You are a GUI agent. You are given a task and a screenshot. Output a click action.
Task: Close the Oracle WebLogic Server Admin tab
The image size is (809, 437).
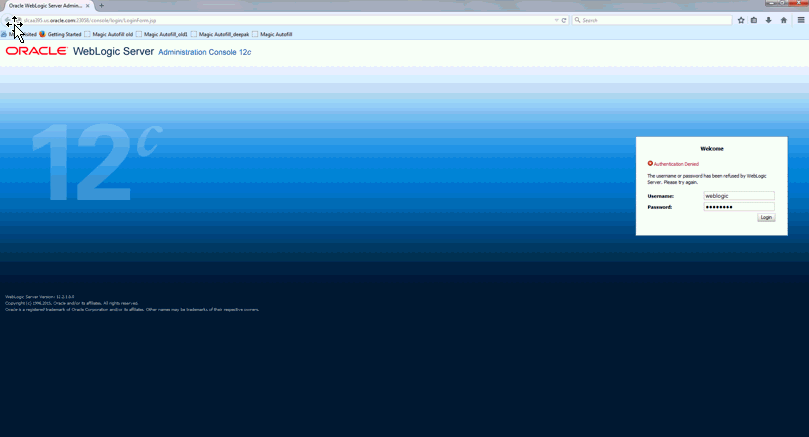88,6
